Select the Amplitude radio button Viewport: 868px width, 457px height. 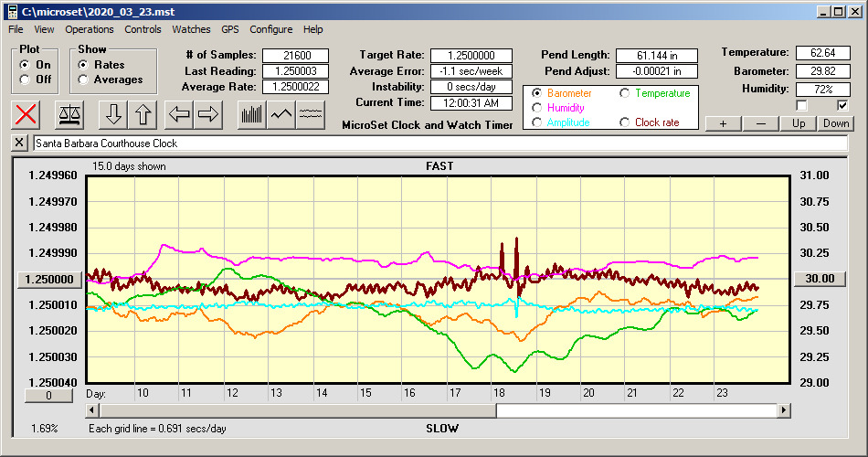(x=536, y=122)
